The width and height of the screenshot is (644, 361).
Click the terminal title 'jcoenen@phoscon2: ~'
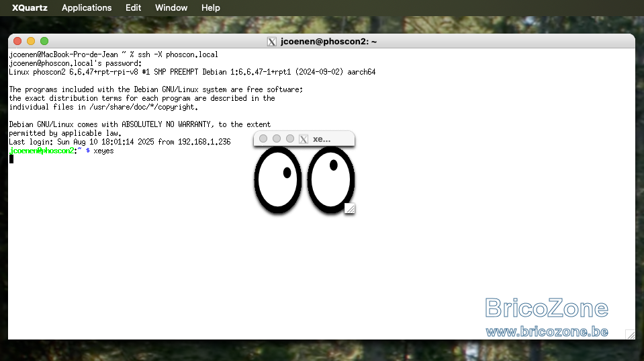tap(328, 42)
